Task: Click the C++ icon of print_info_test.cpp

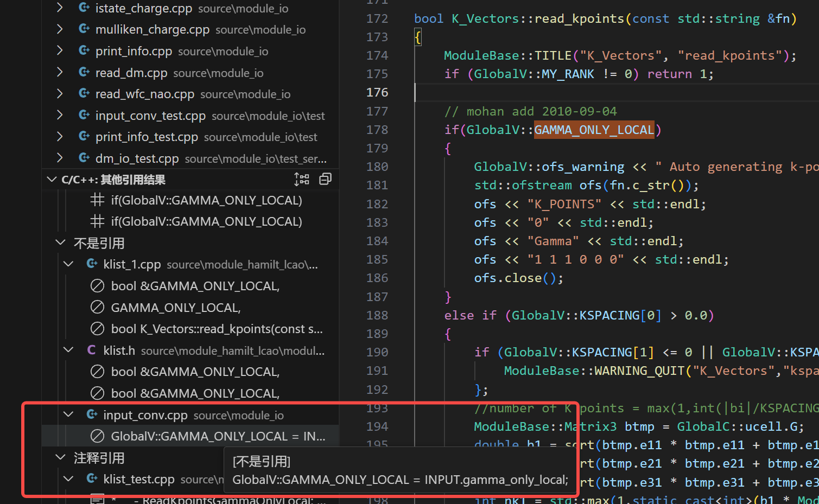Action: 84,137
